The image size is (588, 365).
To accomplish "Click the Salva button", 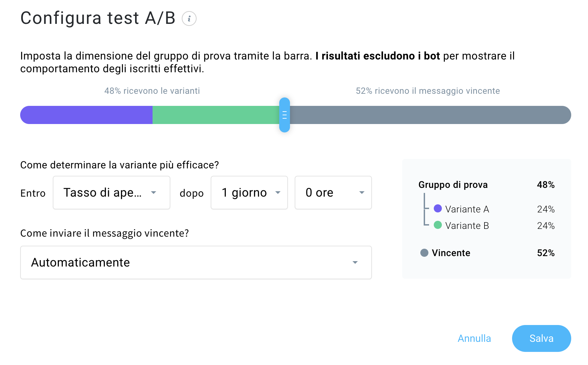I will click(541, 338).
